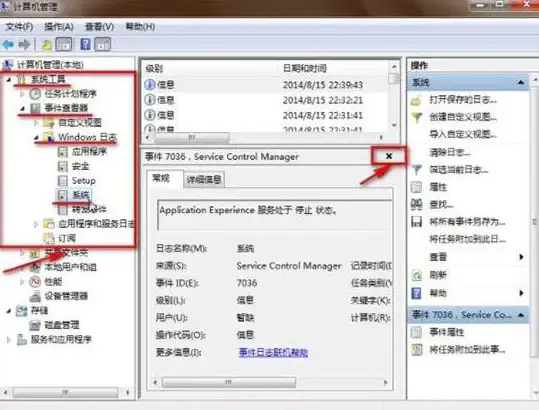This screenshot has width=539, height=410.
Task: Expand 服务和应用程序 tree node
Action: click(x=9, y=340)
